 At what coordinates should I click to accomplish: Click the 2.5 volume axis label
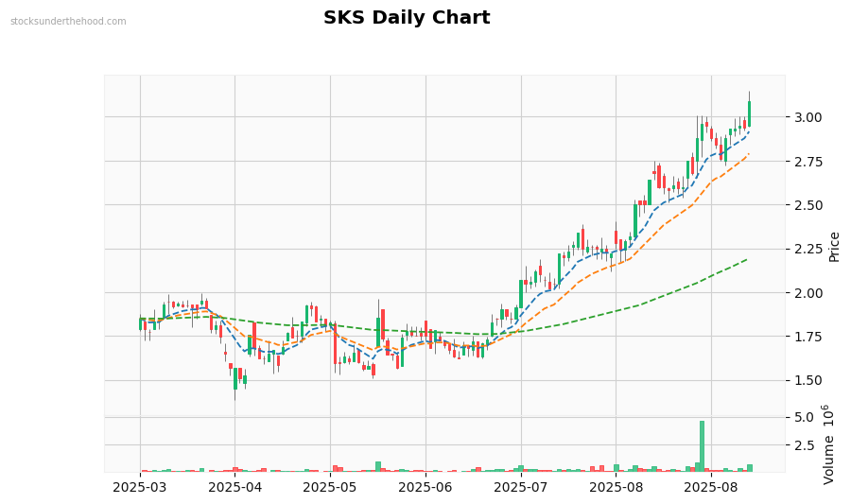pyautogui.click(x=803, y=445)
